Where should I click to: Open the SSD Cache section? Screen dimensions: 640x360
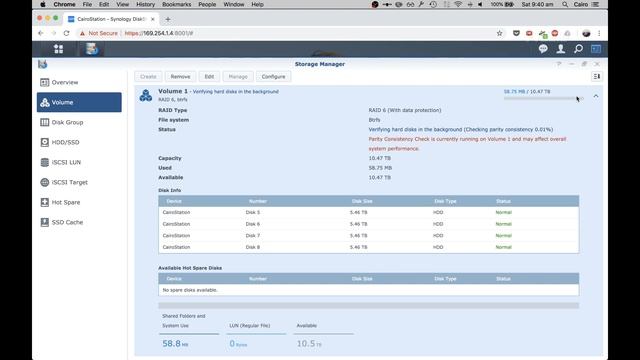pyautogui.click(x=79, y=222)
